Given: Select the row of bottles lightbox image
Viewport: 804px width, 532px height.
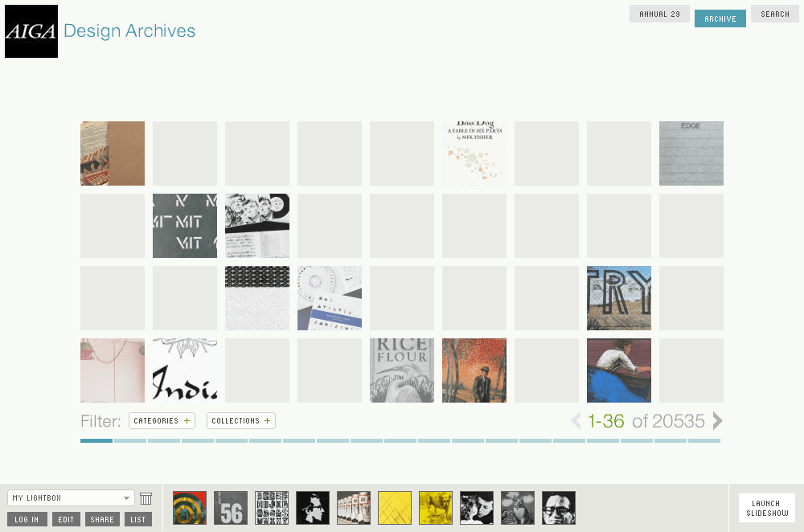Looking at the screenshot, I should point(354,508).
